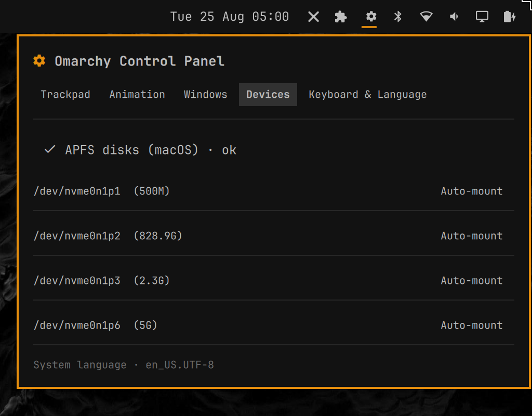532x416 pixels.
Task: Select the /dev/nvme0n1p1 (500M) entry
Action: (x=101, y=191)
